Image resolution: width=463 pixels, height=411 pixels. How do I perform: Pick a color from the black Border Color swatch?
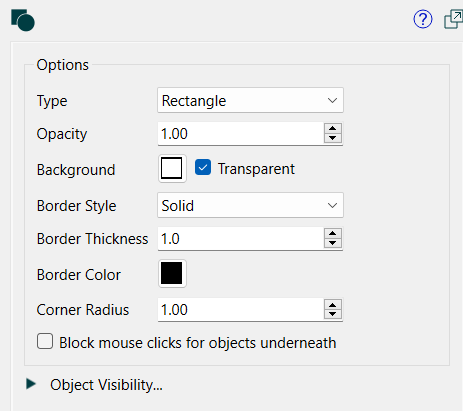(172, 273)
